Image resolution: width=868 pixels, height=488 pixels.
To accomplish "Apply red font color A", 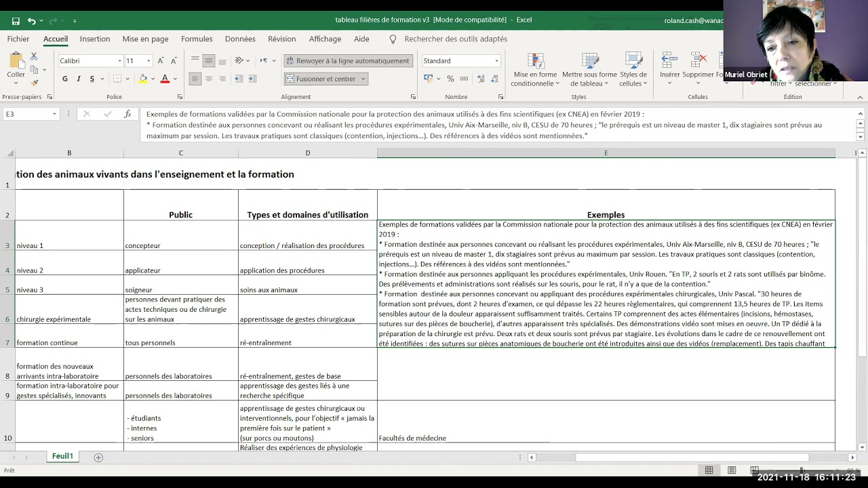I will 164,79.
